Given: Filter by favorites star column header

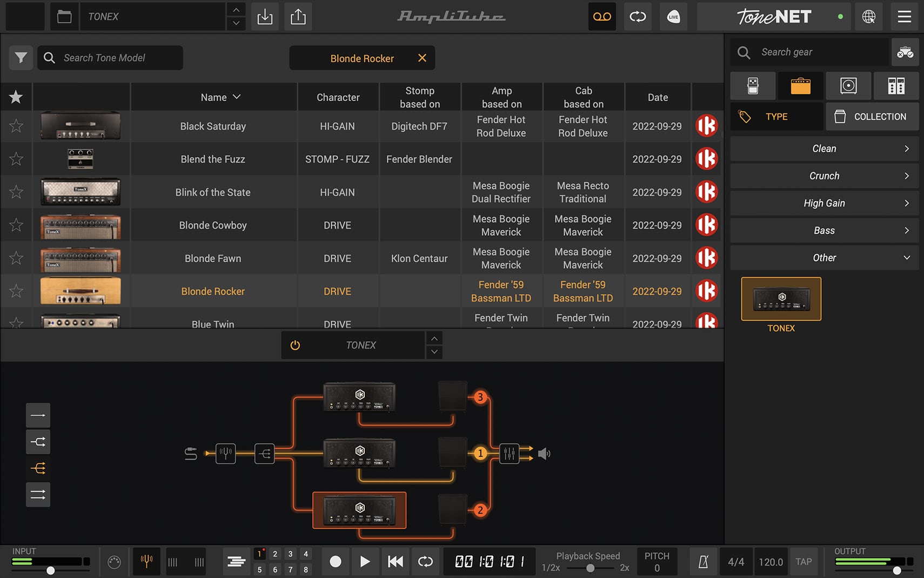Looking at the screenshot, I should (x=16, y=97).
